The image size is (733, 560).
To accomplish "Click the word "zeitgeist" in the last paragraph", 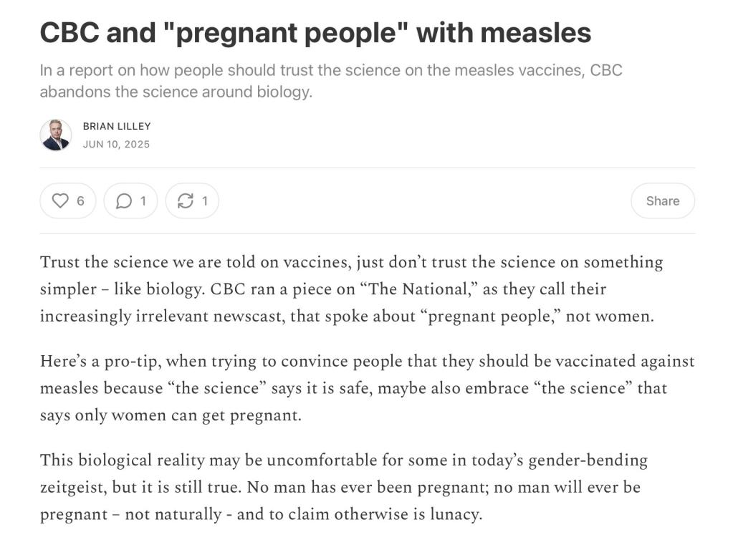I will (72, 487).
